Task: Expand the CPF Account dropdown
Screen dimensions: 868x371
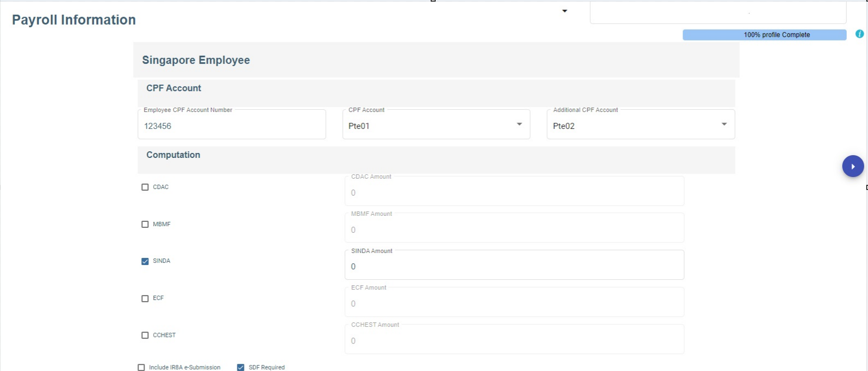Action: tap(519, 125)
